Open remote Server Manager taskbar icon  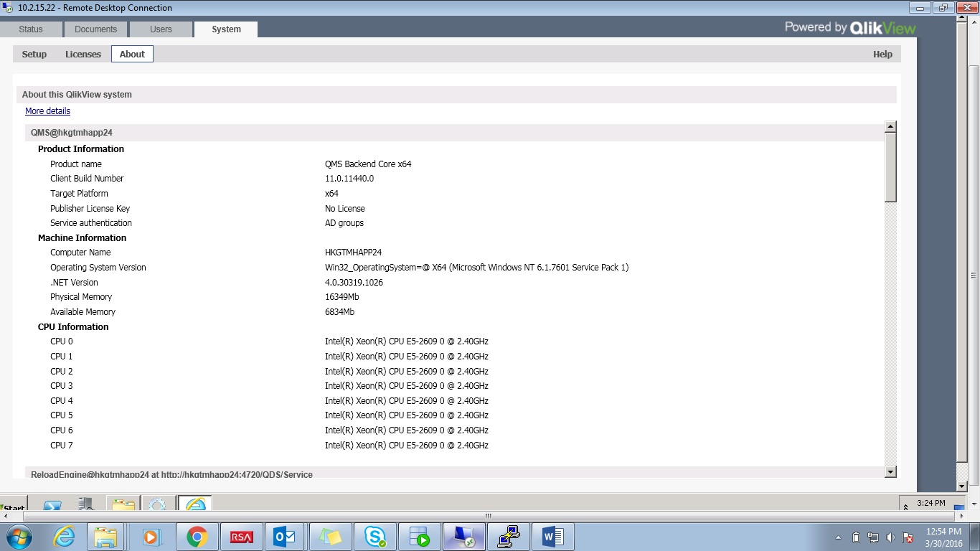pyautogui.click(x=87, y=504)
